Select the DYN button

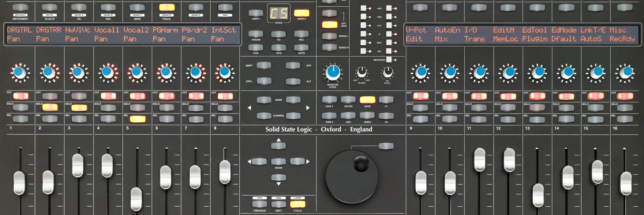(278, 48)
